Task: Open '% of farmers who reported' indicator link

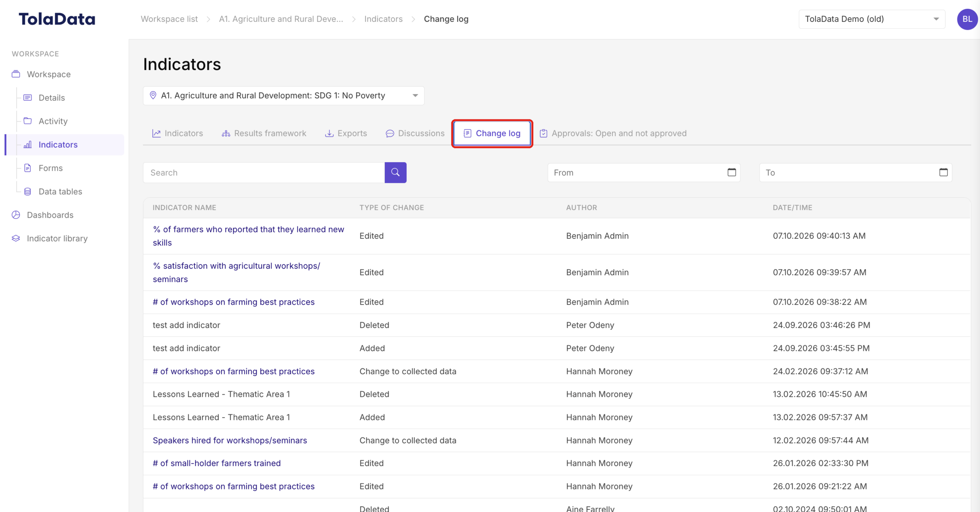Action: (x=248, y=236)
